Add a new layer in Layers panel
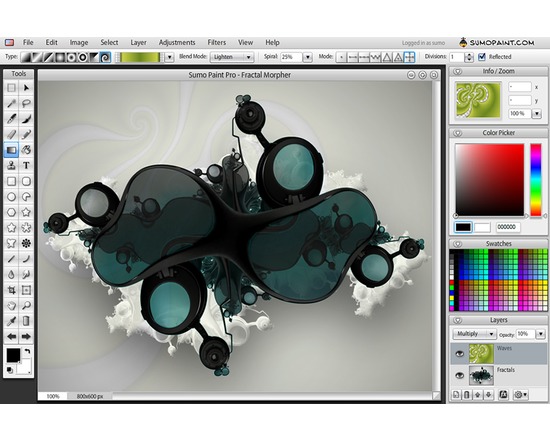This screenshot has height=440, width=550. 456,395
